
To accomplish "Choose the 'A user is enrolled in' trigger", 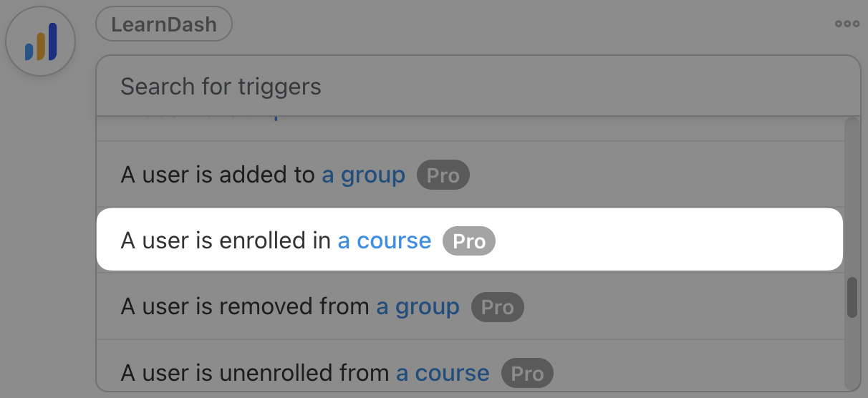I will (x=226, y=241).
